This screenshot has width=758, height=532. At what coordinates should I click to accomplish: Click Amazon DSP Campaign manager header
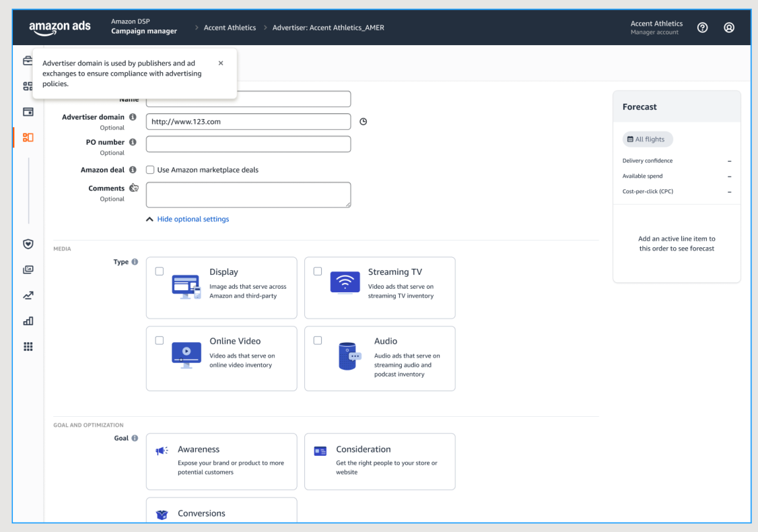(144, 26)
